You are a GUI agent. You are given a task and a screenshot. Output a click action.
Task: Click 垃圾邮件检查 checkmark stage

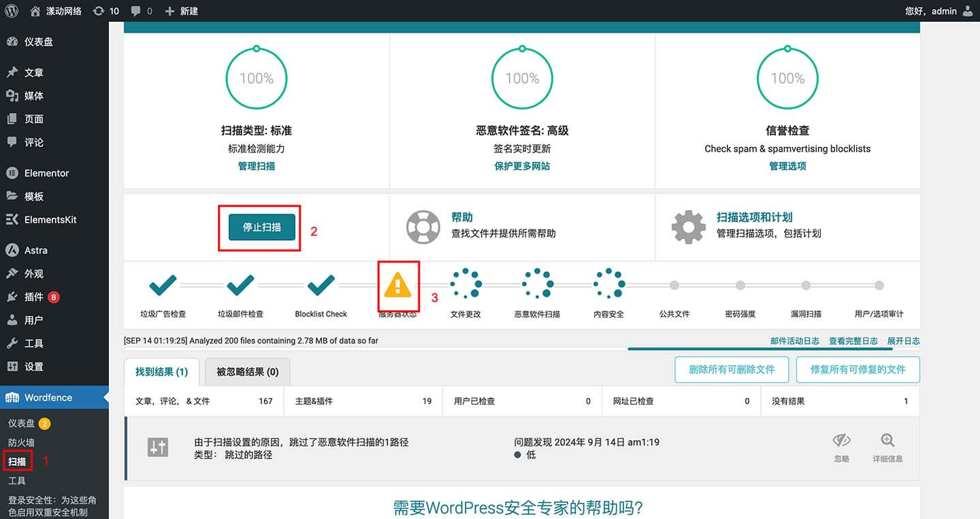click(x=240, y=285)
